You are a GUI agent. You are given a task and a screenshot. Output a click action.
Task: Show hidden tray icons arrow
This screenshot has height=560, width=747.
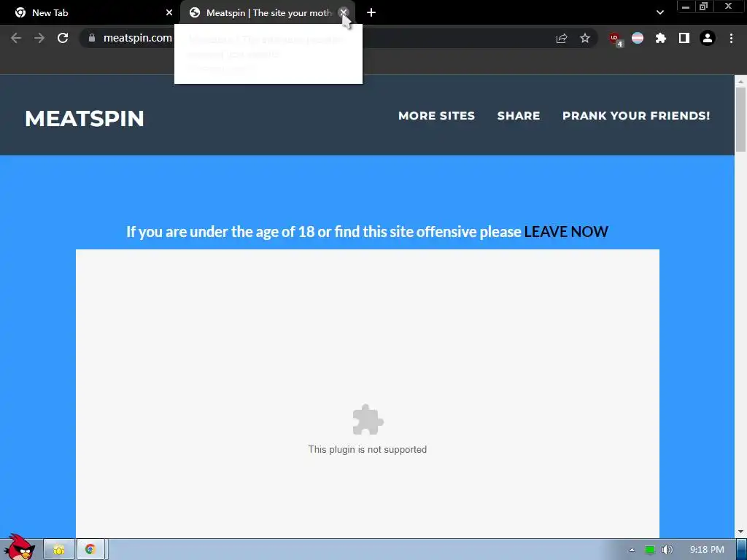tap(632, 550)
